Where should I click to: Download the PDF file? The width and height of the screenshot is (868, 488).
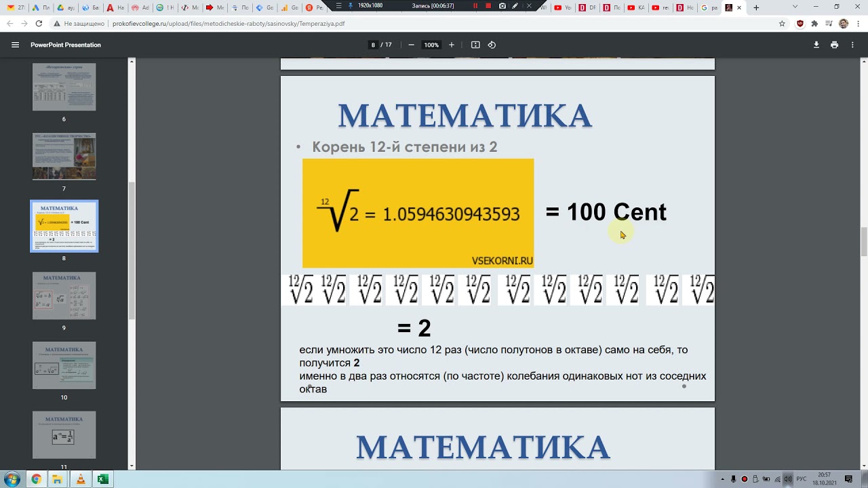coord(816,45)
